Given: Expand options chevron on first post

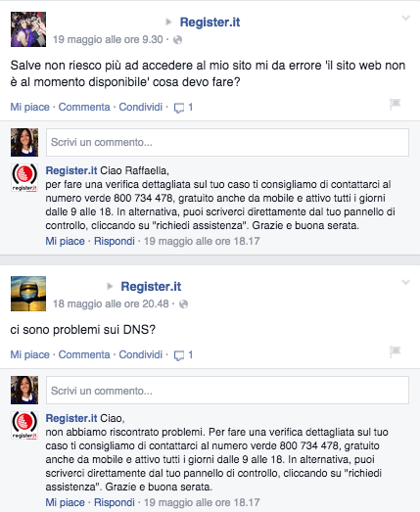Looking at the screenshot, I should [x=405, y=18].
